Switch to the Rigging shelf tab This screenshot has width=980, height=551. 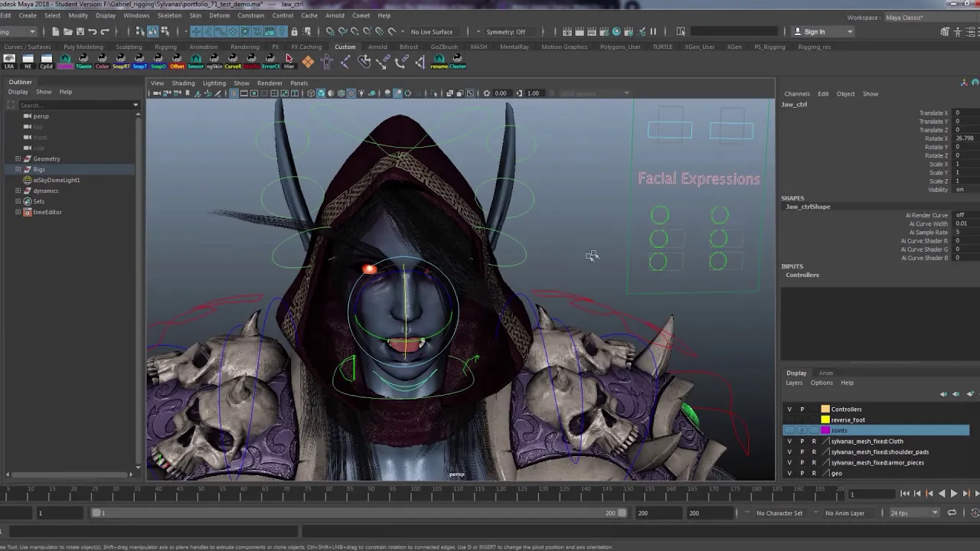(165, 47)
